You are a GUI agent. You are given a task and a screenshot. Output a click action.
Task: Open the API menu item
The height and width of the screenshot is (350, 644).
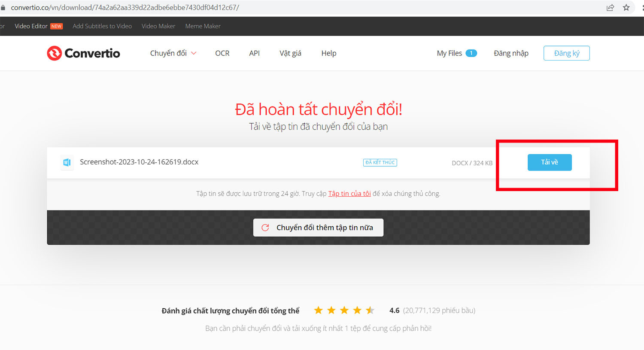255,53
